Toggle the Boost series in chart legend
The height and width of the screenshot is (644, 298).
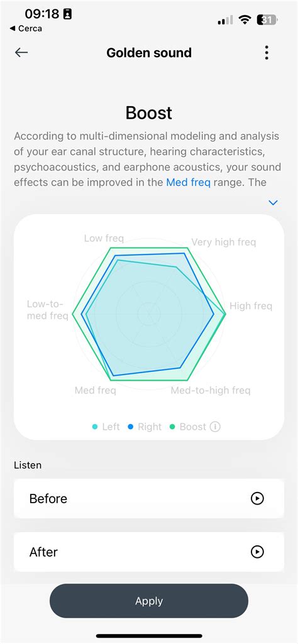(x=188, y=427)
